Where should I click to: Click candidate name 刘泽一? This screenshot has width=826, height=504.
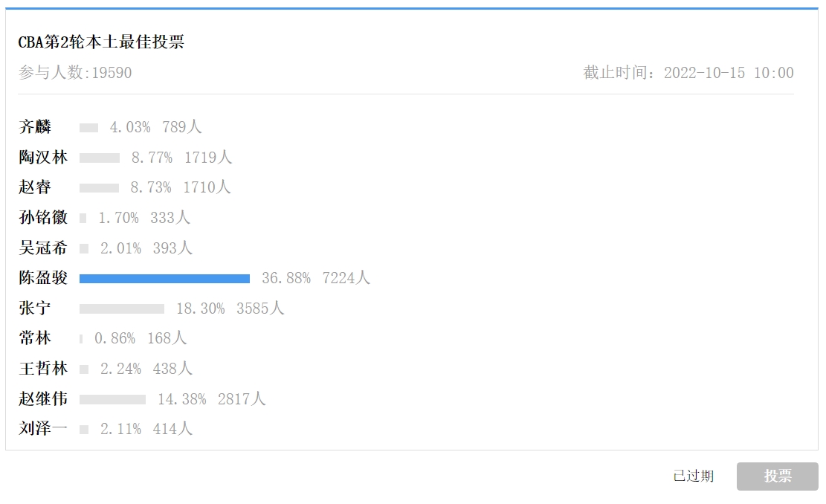[43, 429]
